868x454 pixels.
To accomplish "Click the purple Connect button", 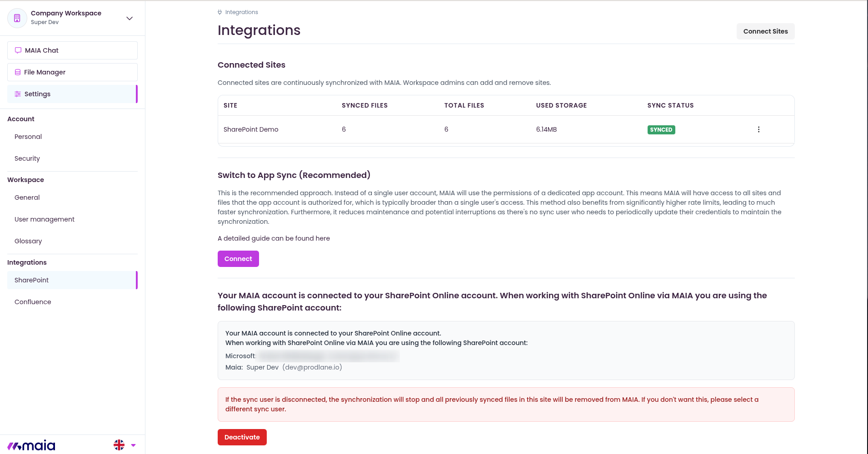I will pyautogui.click(x=238, y=259).
